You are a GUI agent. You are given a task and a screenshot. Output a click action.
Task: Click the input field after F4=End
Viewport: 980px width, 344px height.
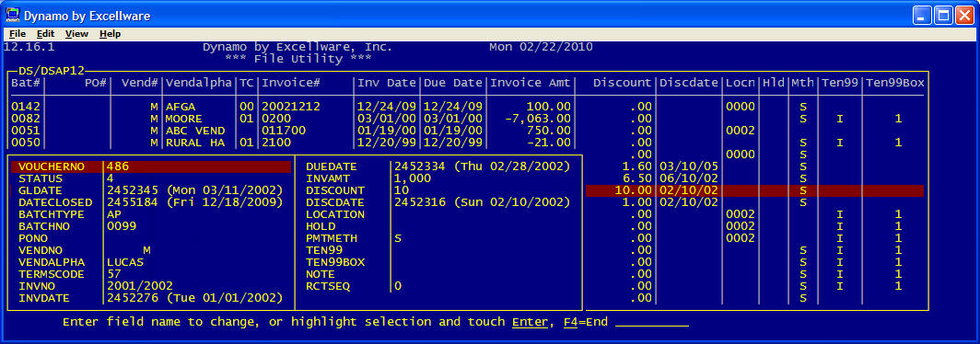point(652,322)
